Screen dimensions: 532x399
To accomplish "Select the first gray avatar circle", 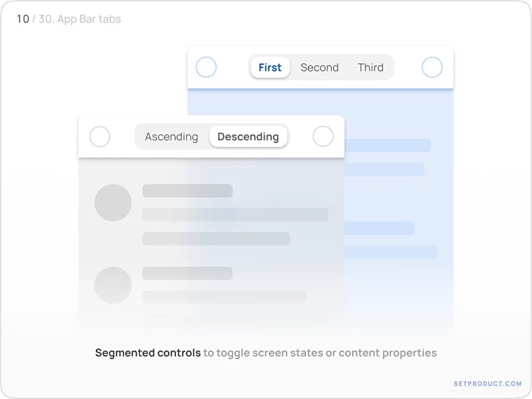I will (x=113, y=202).
